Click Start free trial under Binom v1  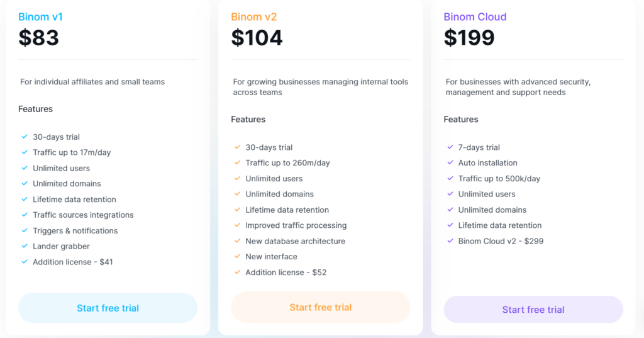click(x=108, y=308)
